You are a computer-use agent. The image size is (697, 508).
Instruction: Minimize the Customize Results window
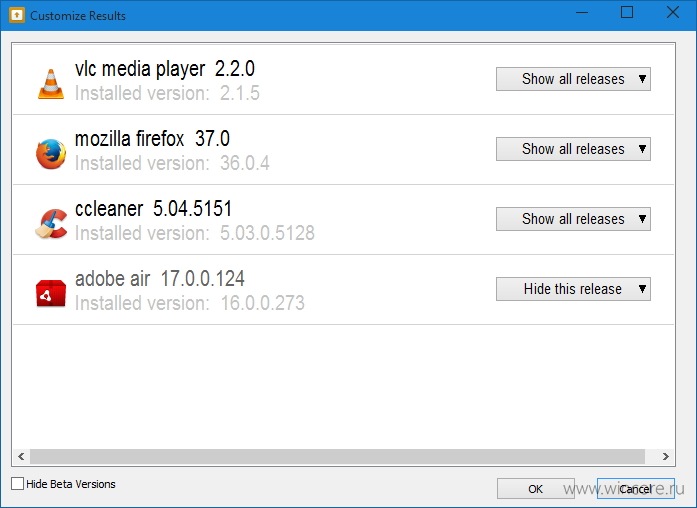pyautogui.click(x=582, y=12)
